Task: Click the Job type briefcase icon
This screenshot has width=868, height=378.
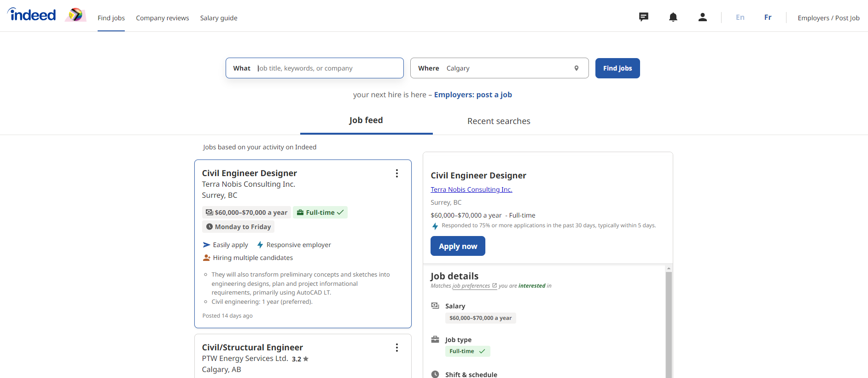Action: tap(435, 339)
